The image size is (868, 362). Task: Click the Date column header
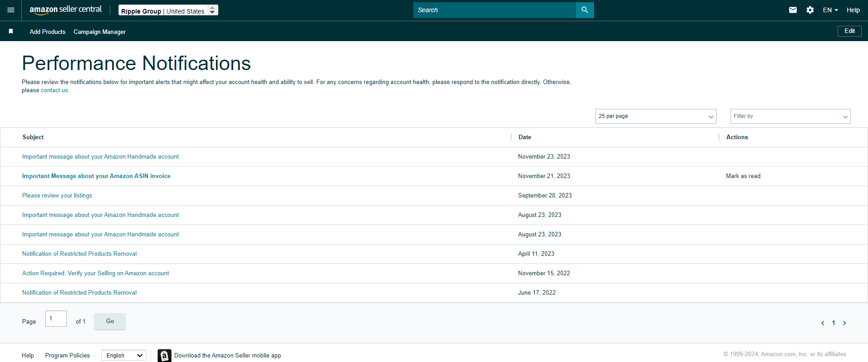click(524, 137)
